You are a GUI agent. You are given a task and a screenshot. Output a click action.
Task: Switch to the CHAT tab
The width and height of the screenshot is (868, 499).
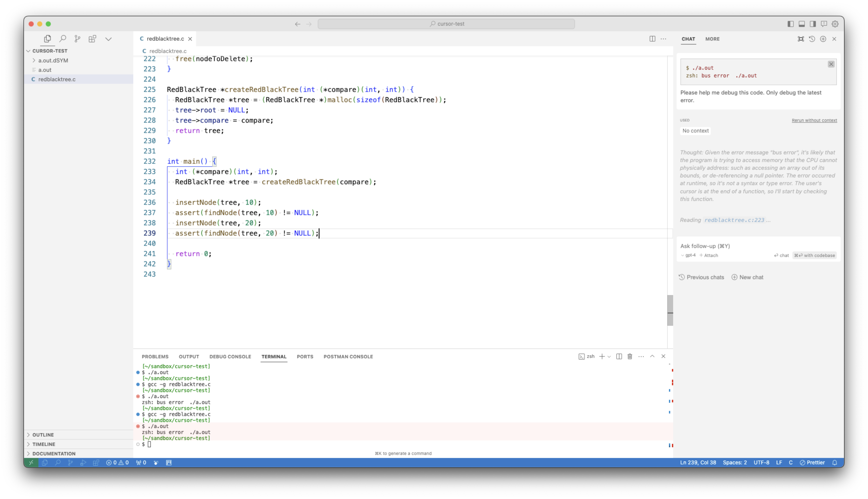click(x=688, y=39)
